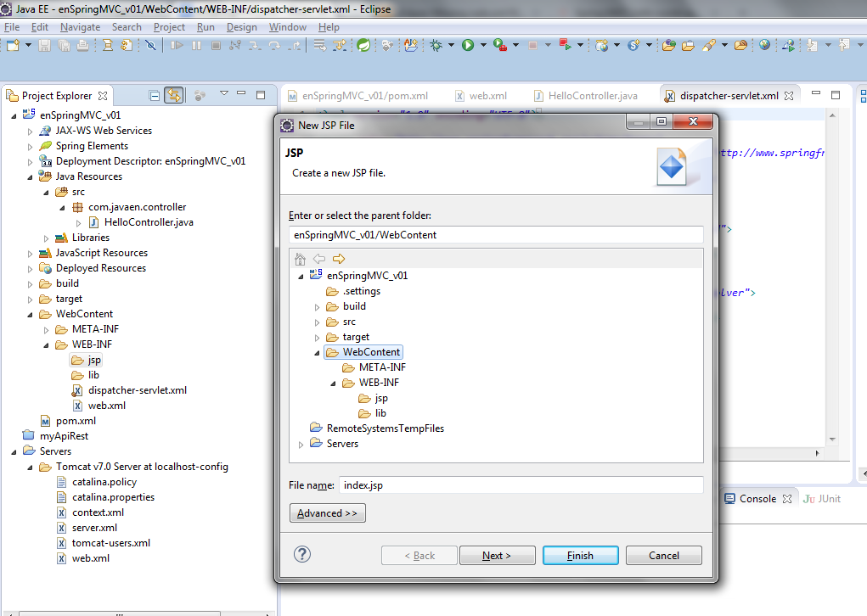Click the Step Return icon
The width and height of the screenshot is (867, 616).
pos(296,45)
